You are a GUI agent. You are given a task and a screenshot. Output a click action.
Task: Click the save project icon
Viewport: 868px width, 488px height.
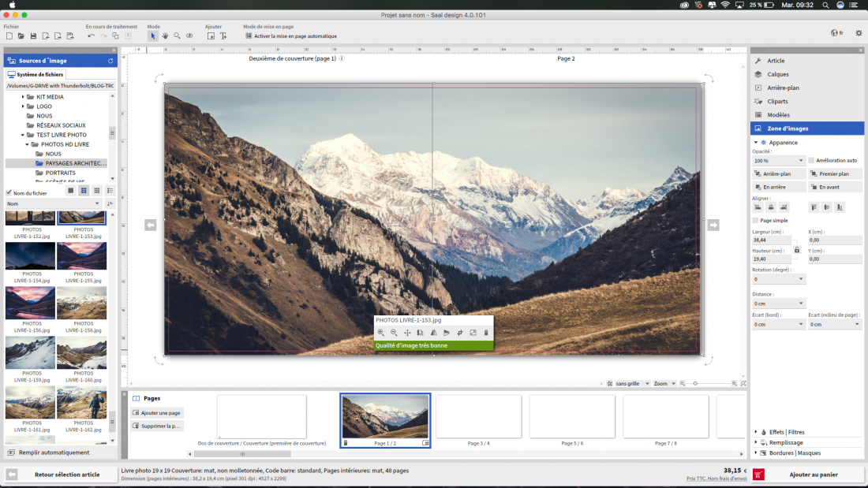tap(33, 36)
